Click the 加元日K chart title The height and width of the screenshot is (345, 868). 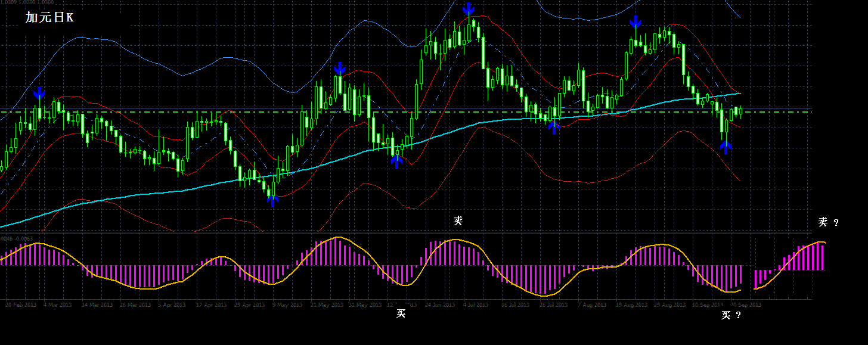pos(49,17)
